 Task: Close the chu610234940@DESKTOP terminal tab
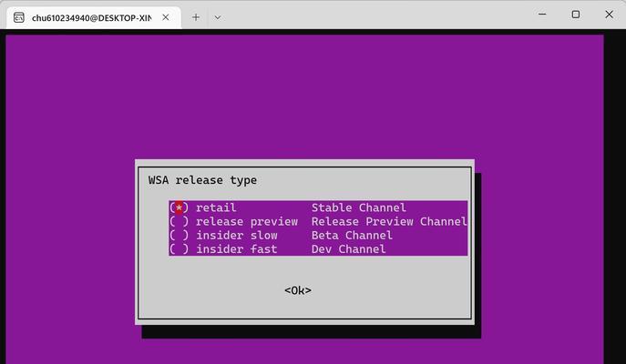pos(166,17)
